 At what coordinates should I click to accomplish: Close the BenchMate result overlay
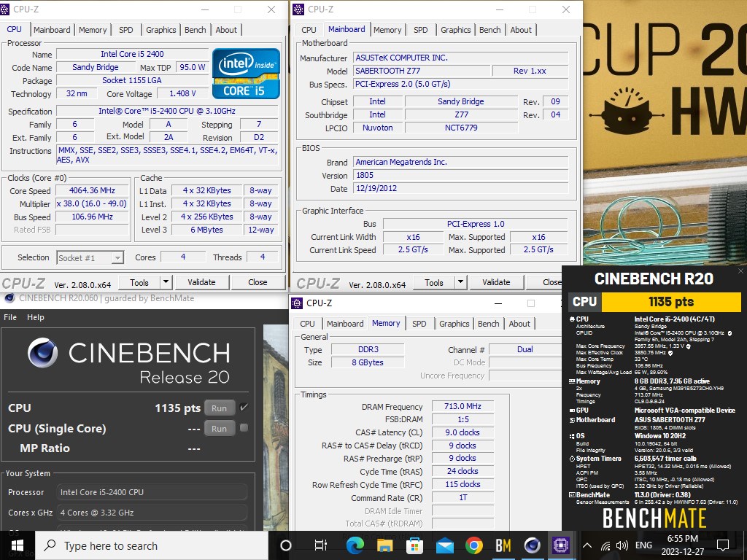click(x=740, y=271)
